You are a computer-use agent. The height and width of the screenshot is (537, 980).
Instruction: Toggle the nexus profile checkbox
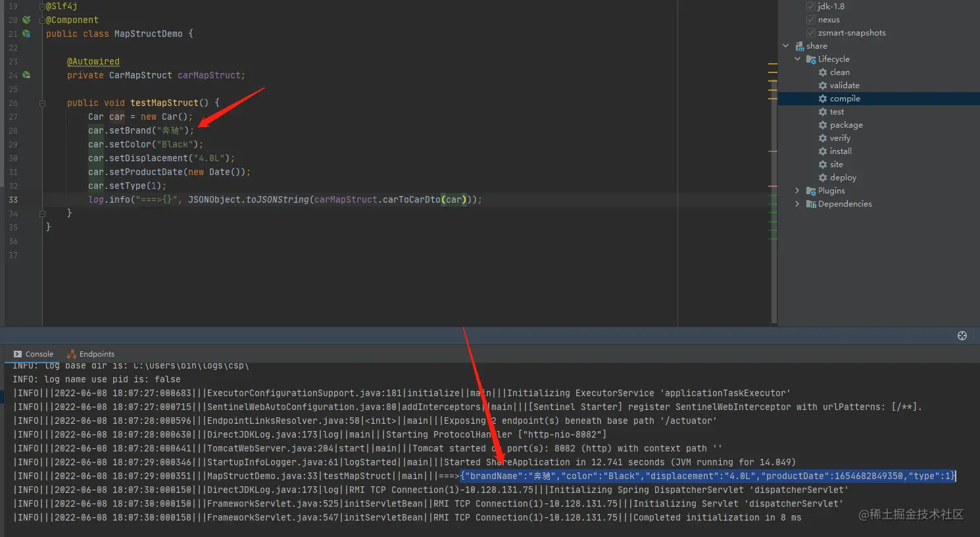click(811, 19)
